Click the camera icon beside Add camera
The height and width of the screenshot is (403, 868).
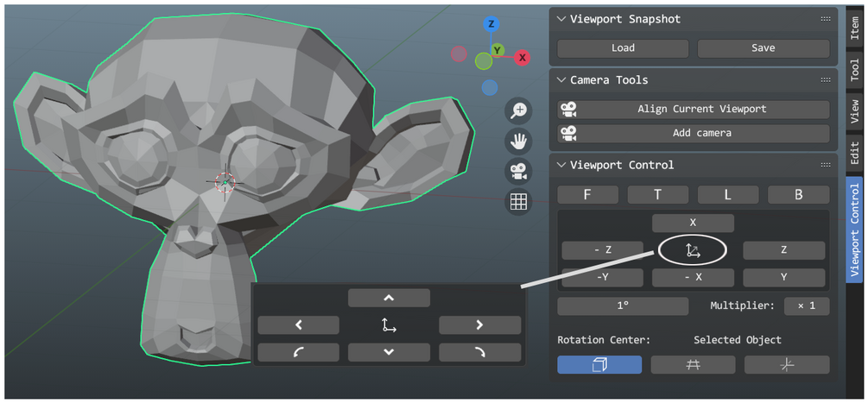point(568,133)
